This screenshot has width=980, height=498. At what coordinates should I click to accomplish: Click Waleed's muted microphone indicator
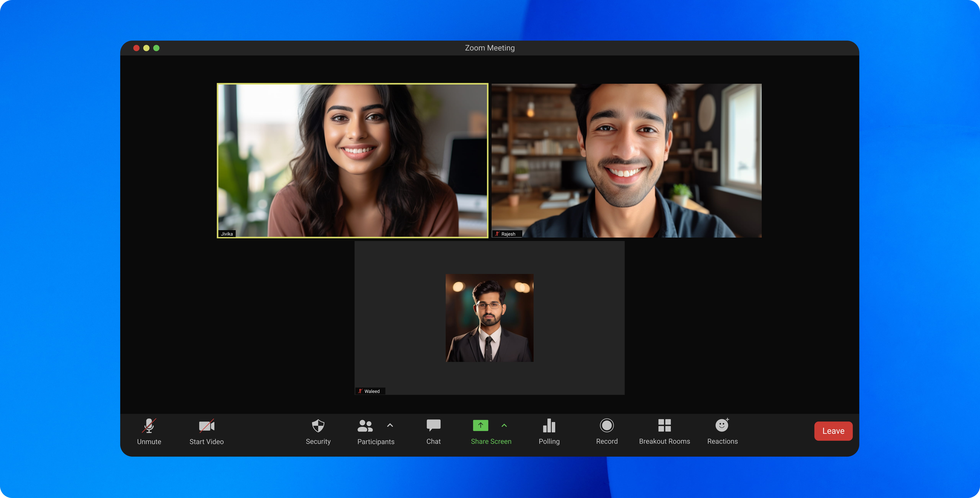(x=360, y=391)
